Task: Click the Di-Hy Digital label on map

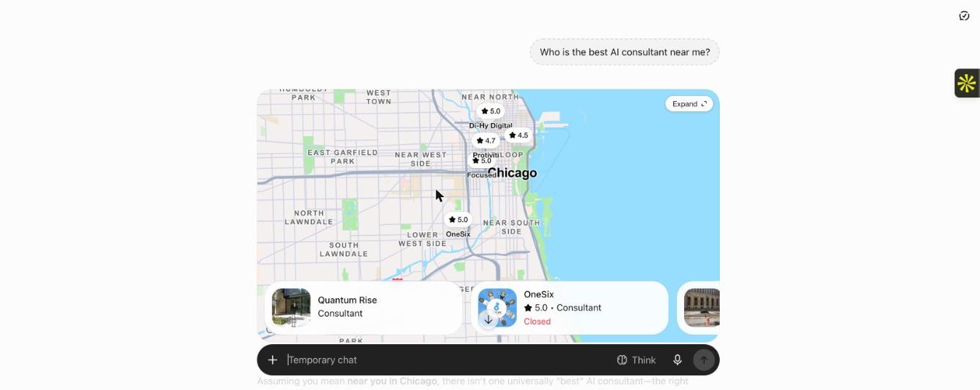Action: pos(491,126)
